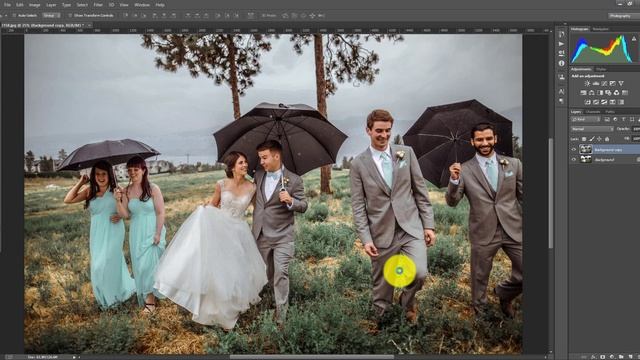
Task: Open the File menu
Action: [x=7, y=5]
